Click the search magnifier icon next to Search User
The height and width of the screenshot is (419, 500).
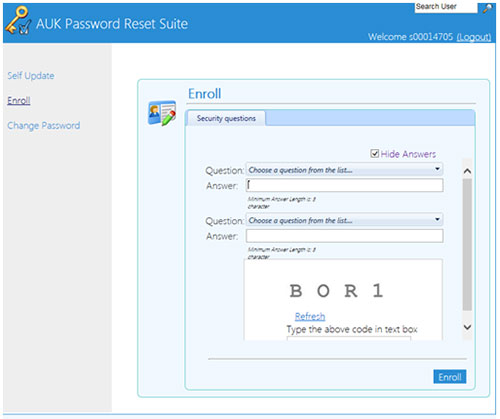[x=487, y=8]
